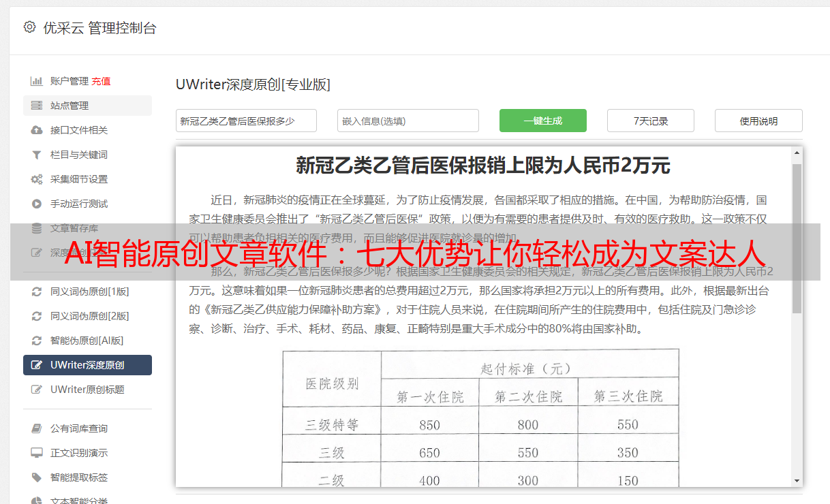Click the refresh icon for 同义词伪原创[2版]

click(37, 316)
